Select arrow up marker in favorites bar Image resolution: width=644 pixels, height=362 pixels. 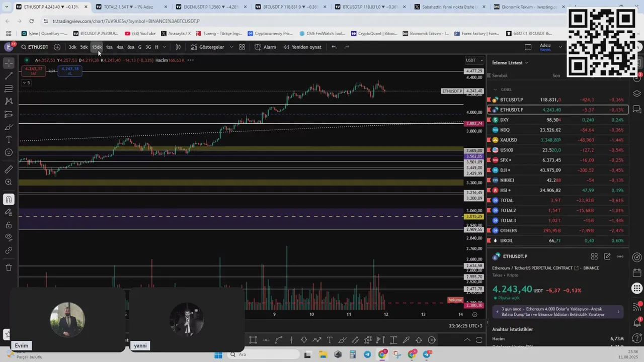coord(419,340)
